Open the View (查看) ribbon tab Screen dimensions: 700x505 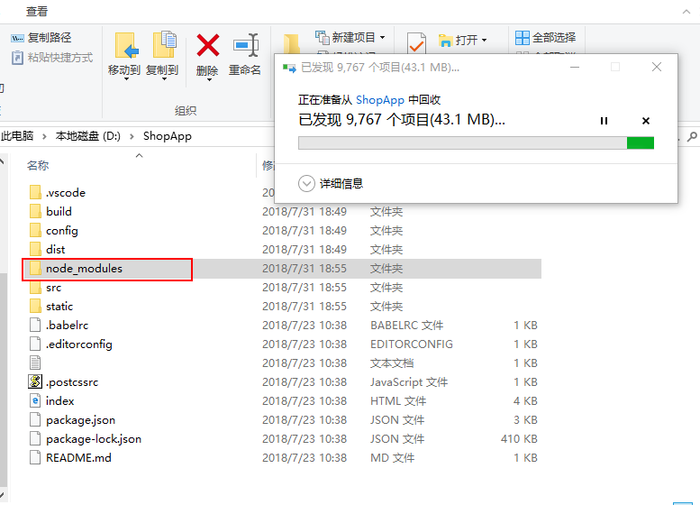(37, 11)
